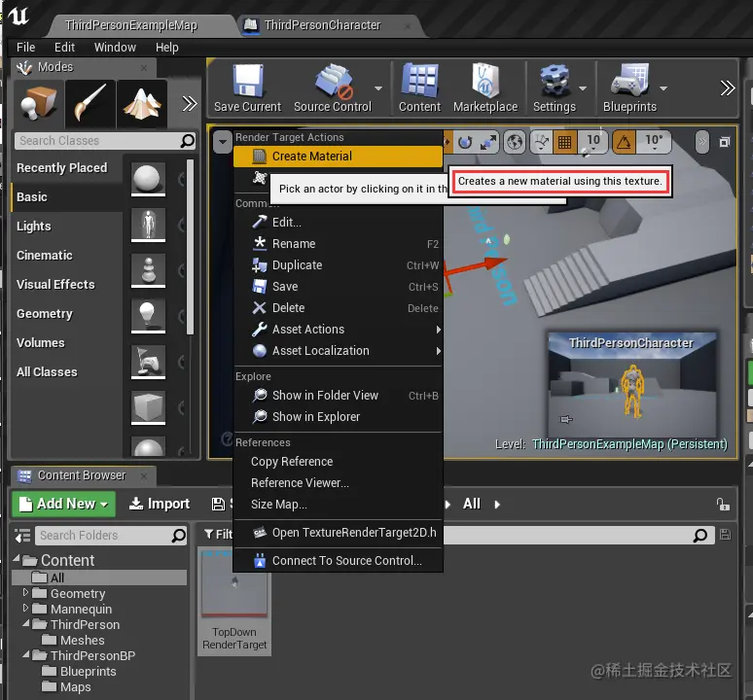Open Settings toolbar icon
This screenshot has height=700, width=753.
pyautogui.click(x=555, y=88)
